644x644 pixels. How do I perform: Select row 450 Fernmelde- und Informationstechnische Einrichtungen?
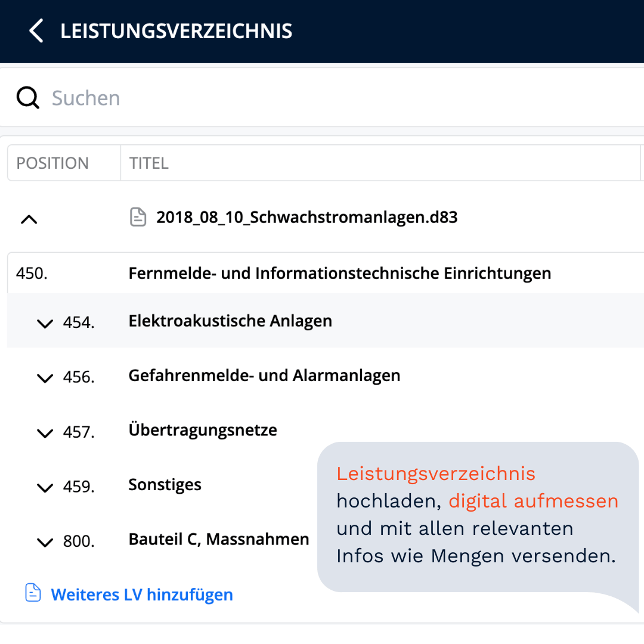click(x=339, y=273)
